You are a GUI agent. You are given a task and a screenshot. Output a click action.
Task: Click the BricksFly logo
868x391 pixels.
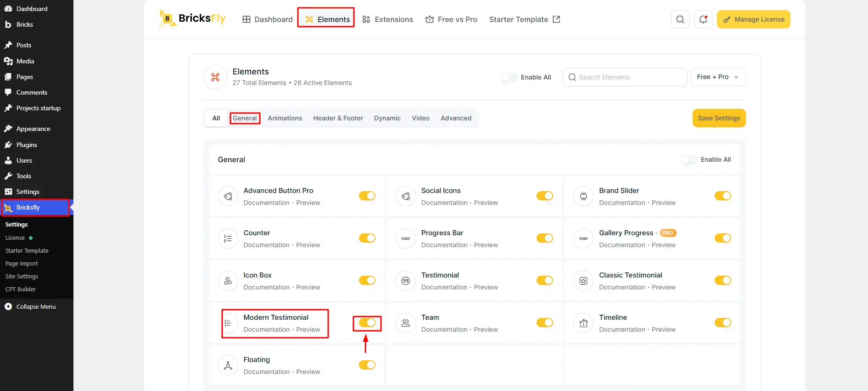pos(192,19)
